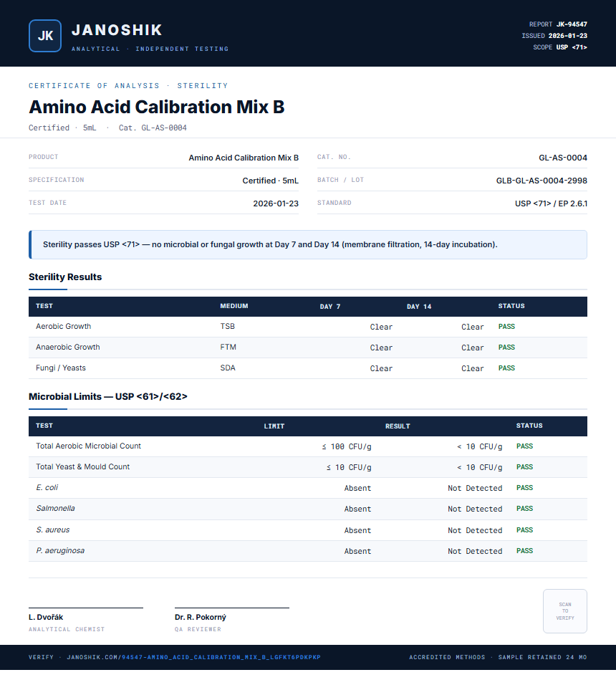Click the PASS status for Aerobic Growth
Screen dimensions: 616x690
pos(506,327)
